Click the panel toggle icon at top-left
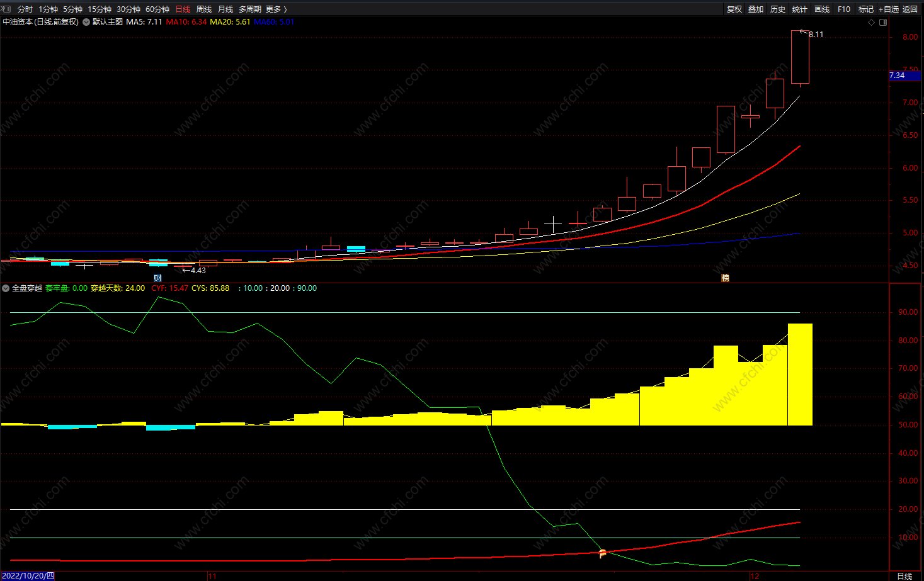 click(x=6, y=9)
